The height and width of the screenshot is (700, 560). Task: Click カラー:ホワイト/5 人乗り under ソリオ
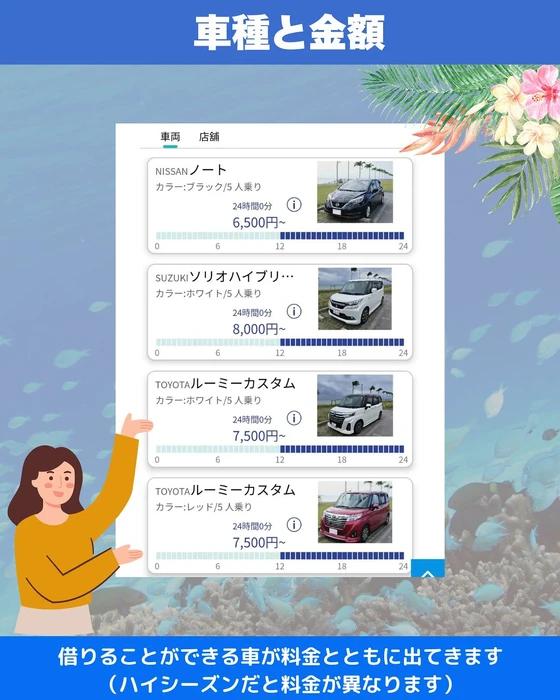(x=208, y=293)
